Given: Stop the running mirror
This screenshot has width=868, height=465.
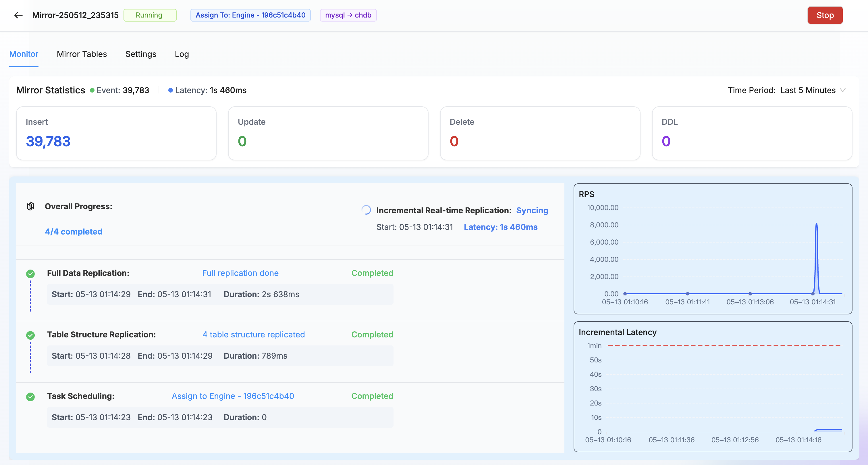Looking at the screenshot, I should [x=825, y=15].
